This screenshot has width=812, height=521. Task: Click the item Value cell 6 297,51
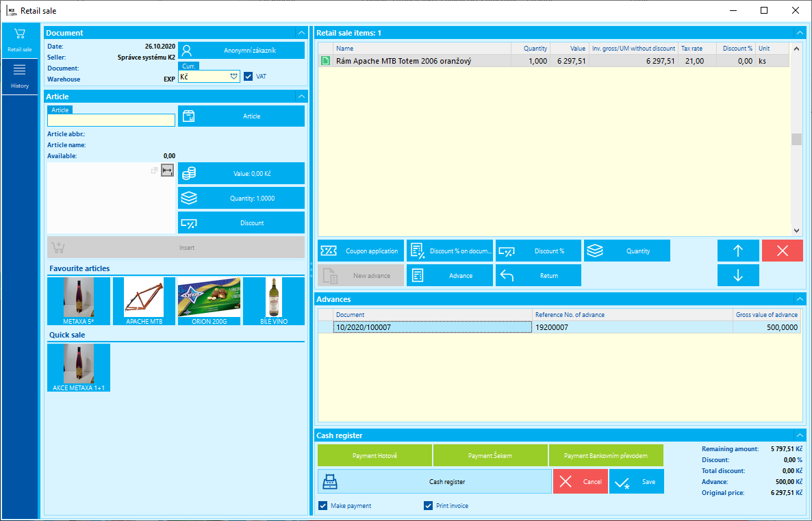[x=570, y=61]
